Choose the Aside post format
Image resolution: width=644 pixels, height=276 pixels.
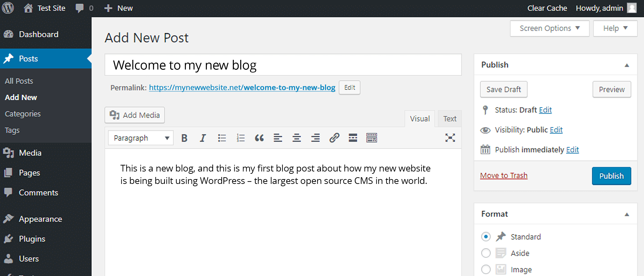(x=486, y=253)
